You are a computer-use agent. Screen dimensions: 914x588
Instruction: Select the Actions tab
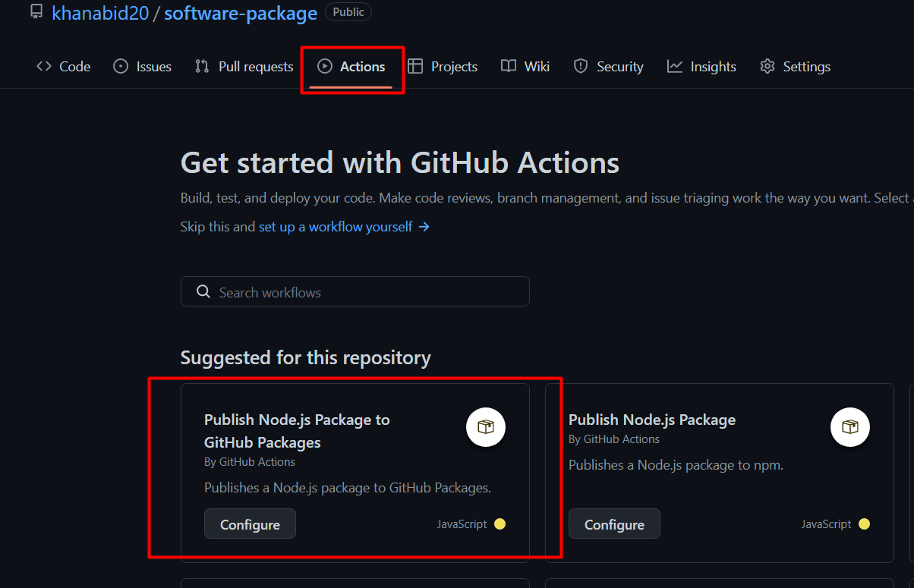point(351,67)
